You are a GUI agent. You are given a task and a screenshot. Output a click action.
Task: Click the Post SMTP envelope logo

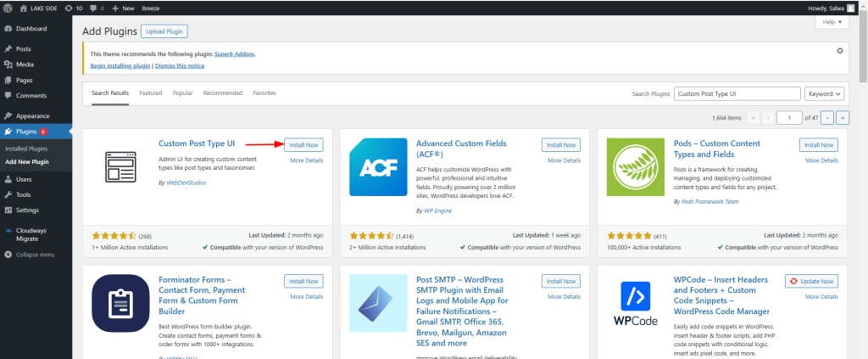378,303
